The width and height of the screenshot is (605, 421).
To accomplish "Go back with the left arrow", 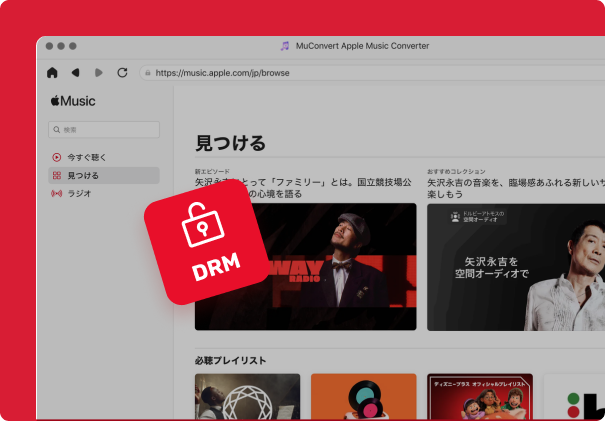I will pos(76,73).
